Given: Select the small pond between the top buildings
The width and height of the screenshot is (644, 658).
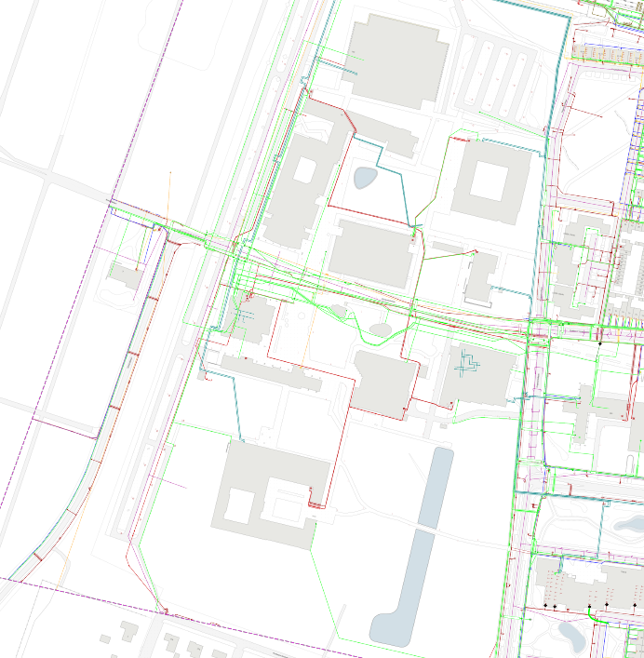Looking at the screenshot, I should pos(365,177).
